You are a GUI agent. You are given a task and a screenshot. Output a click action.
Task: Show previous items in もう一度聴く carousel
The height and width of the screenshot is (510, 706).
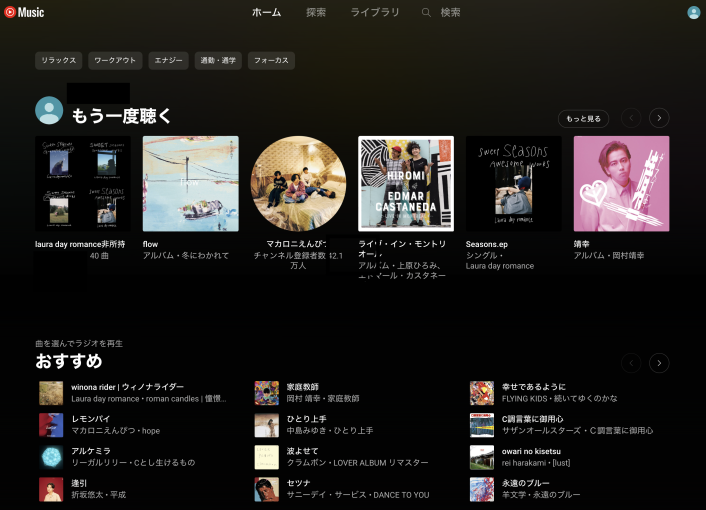pos(631,118)
